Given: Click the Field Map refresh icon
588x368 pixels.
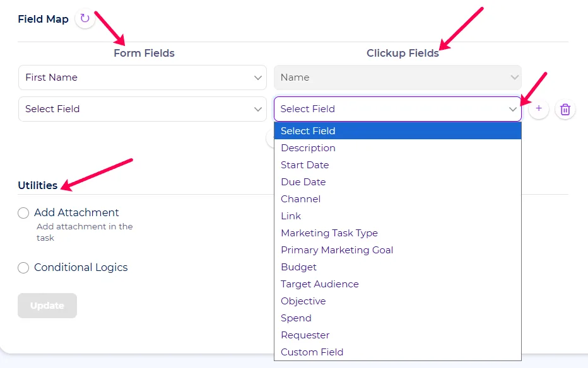Looking at the screenshot, I should [x=85, y=18].
